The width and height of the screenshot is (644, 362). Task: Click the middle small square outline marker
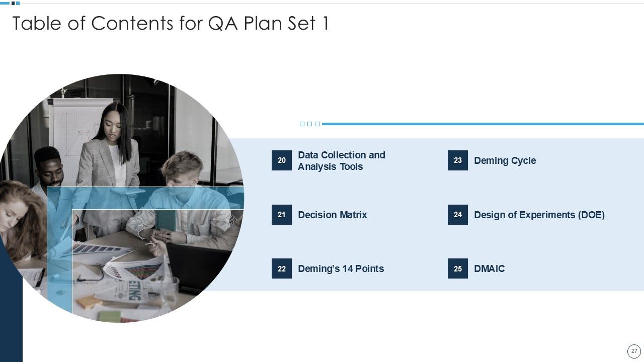[309, 124]
